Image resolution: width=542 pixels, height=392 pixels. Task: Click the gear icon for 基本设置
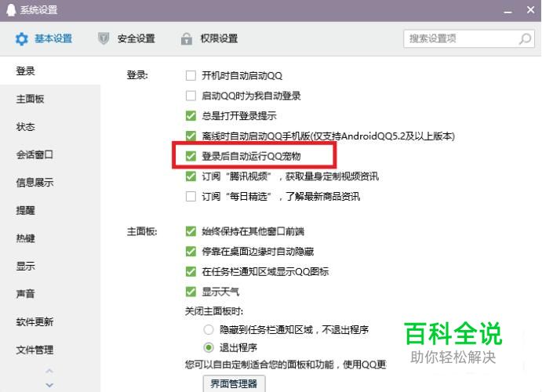21,38
